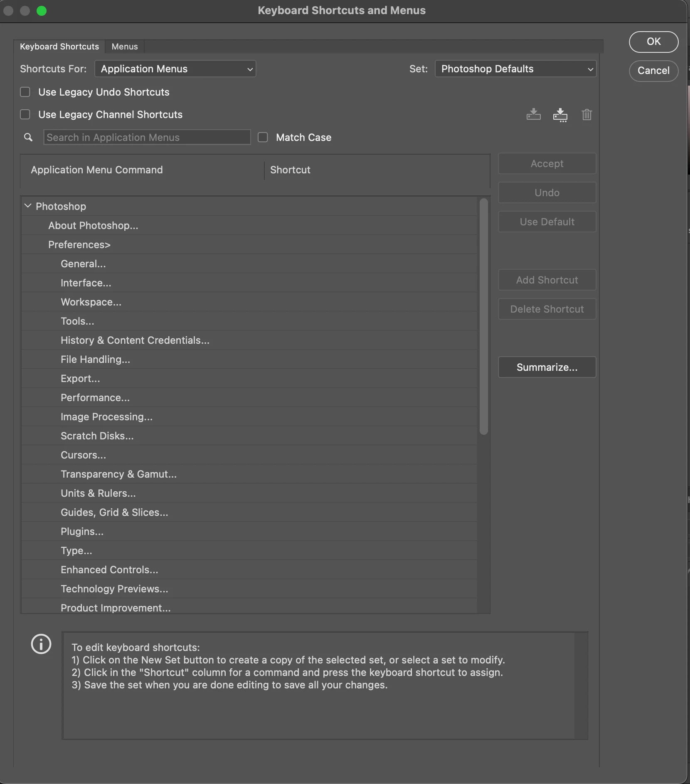Select the Plugins... command row
This screenshot has height=784, width=690.
249,531
